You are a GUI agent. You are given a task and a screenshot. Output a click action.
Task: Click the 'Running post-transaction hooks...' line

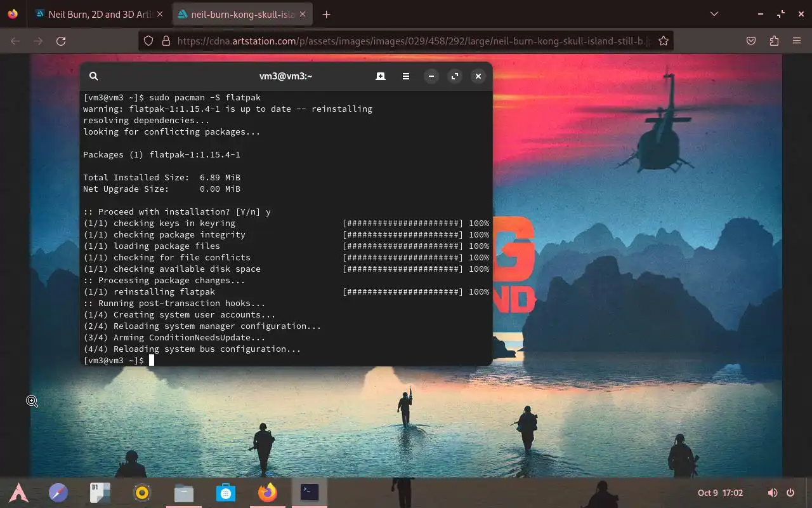click(x=174, y=304)
